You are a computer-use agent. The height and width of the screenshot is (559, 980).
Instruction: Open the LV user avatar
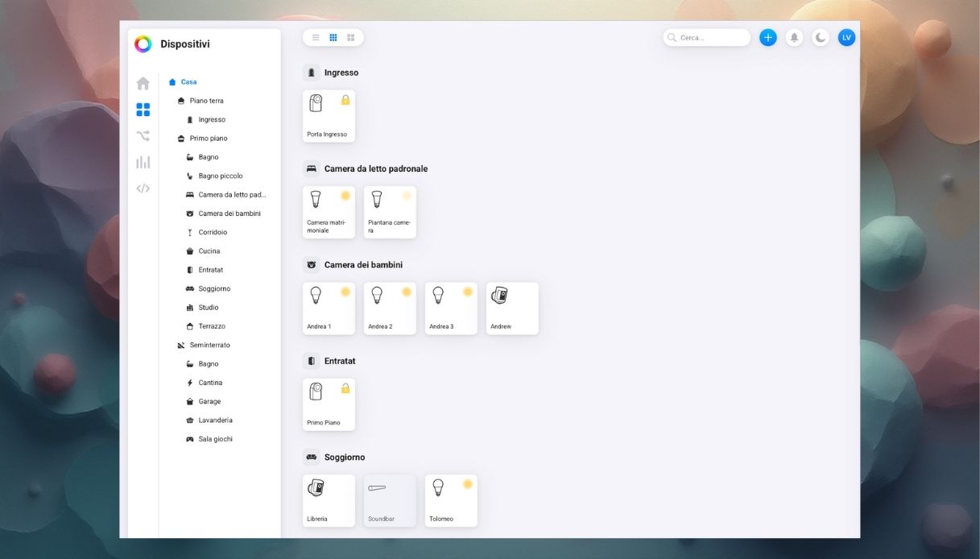coord(846,38)
